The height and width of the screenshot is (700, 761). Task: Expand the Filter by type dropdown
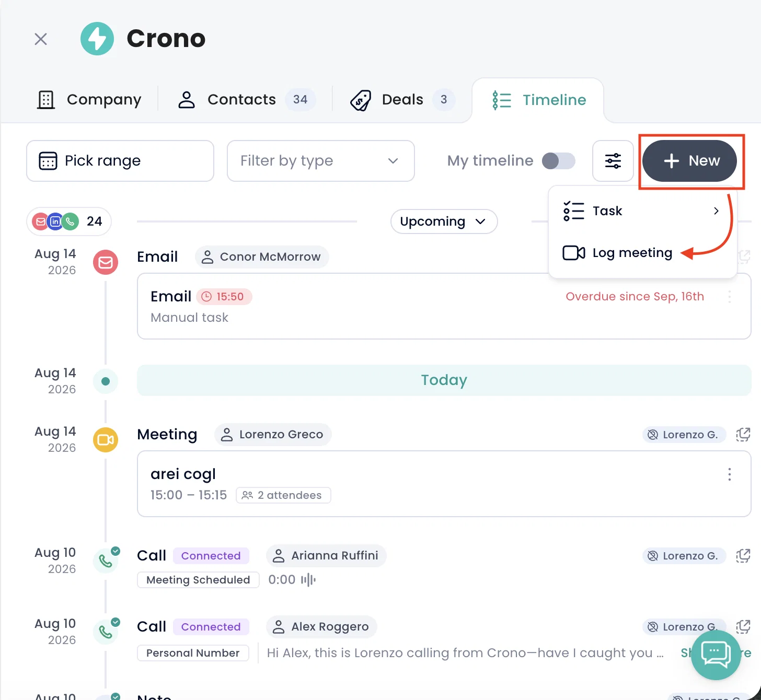(x=321, y=161)
